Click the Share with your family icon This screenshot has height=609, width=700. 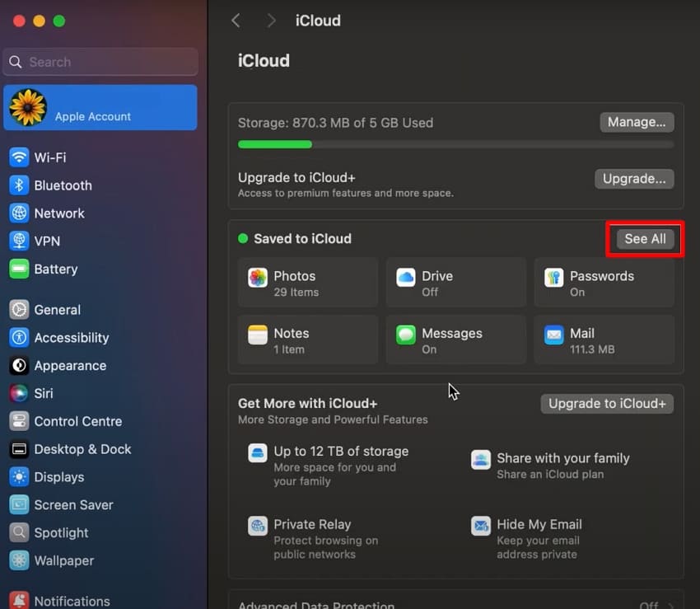click(x=481, y=460)
